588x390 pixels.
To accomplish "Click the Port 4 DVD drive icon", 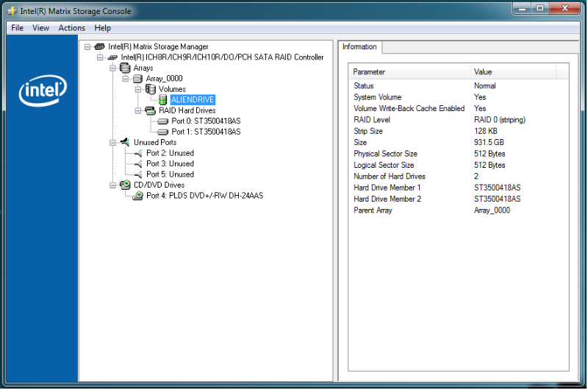I will coord(137,196).
